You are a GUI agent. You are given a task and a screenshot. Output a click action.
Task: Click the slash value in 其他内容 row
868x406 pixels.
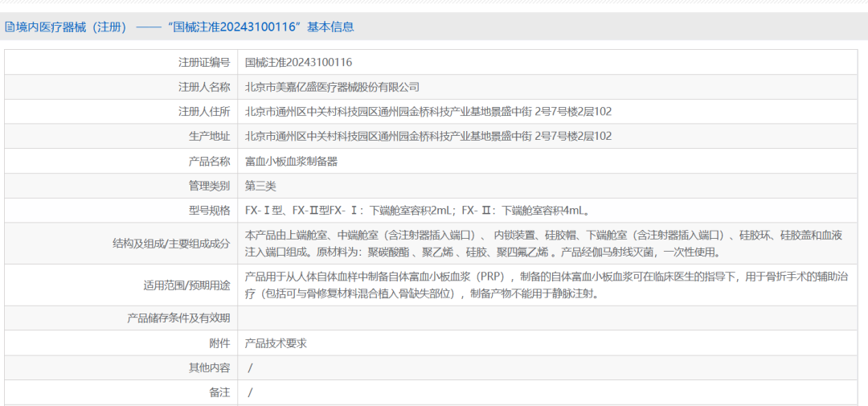251,368
